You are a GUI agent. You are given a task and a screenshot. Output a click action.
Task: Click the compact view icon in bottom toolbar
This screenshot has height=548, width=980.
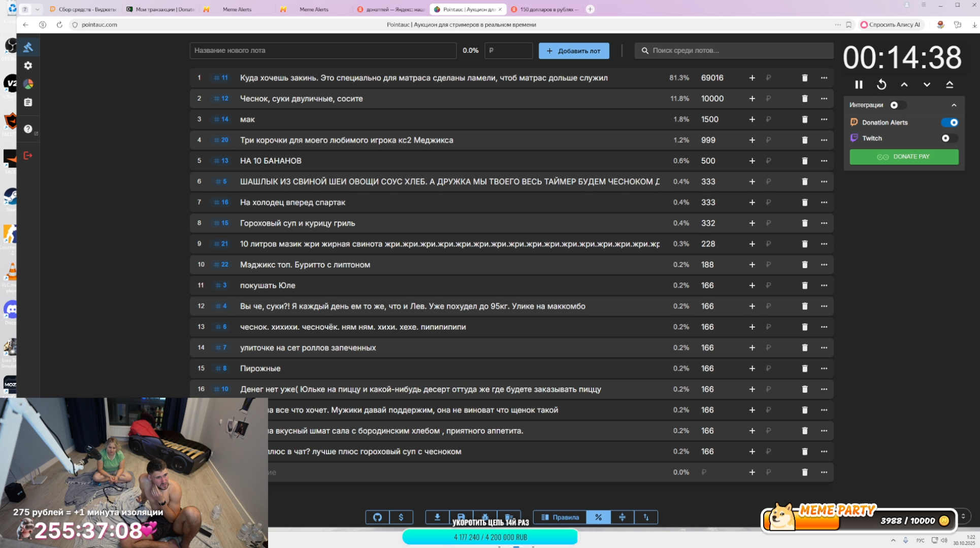(622, 517)
